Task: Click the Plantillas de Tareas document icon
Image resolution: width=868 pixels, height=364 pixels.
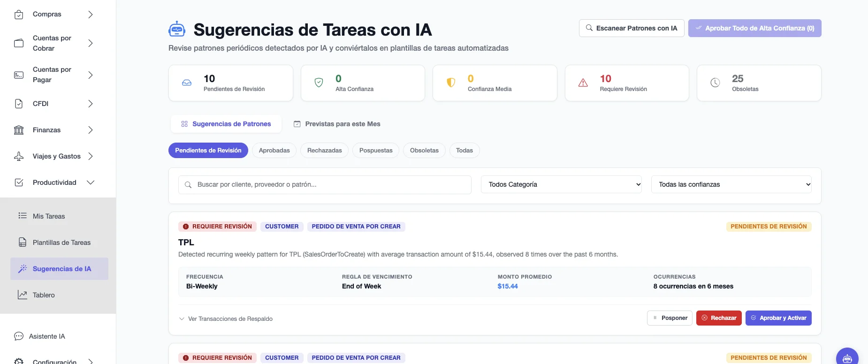Action: tap(23, 242)
